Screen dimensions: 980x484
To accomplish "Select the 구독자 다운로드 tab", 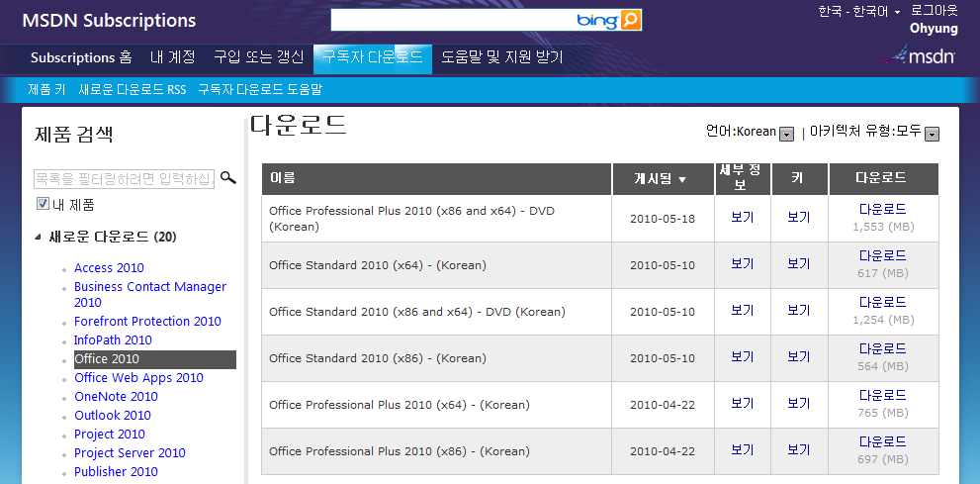I will click(373, 58).
